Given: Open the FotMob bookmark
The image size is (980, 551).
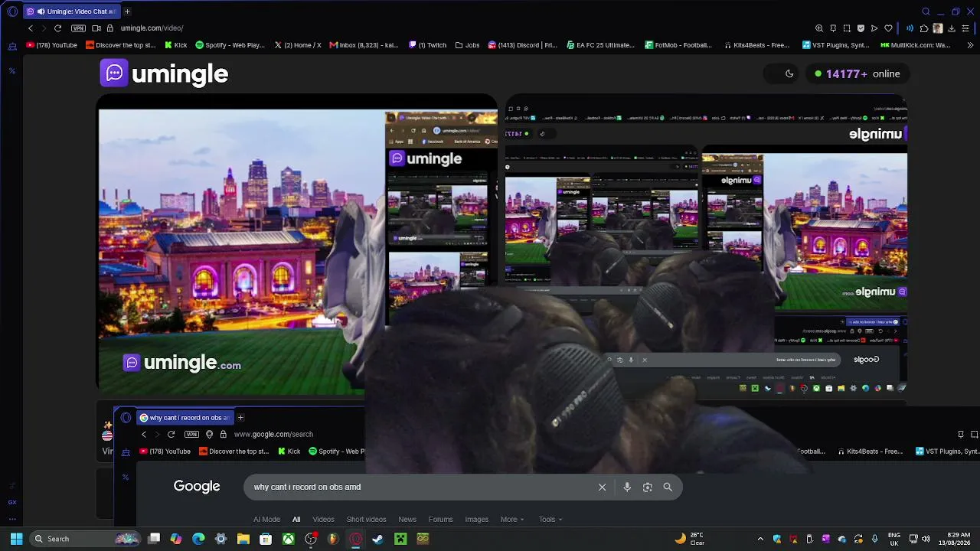Looking at the screenshot, I should pos(678,45).
